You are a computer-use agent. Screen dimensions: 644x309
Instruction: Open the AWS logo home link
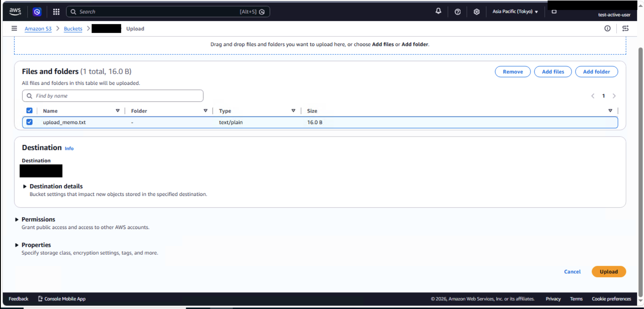[x=15, y=12]
